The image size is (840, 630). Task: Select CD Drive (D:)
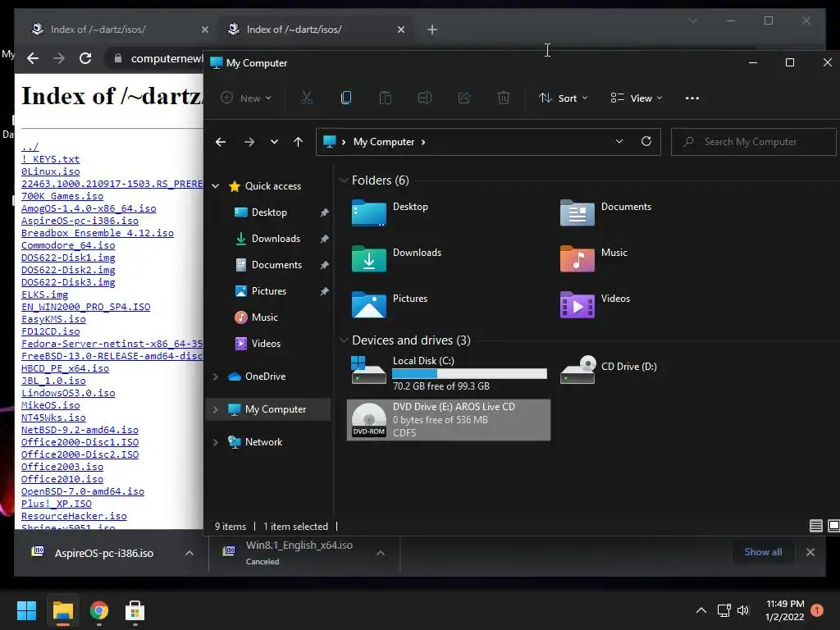tap(609, 370)
